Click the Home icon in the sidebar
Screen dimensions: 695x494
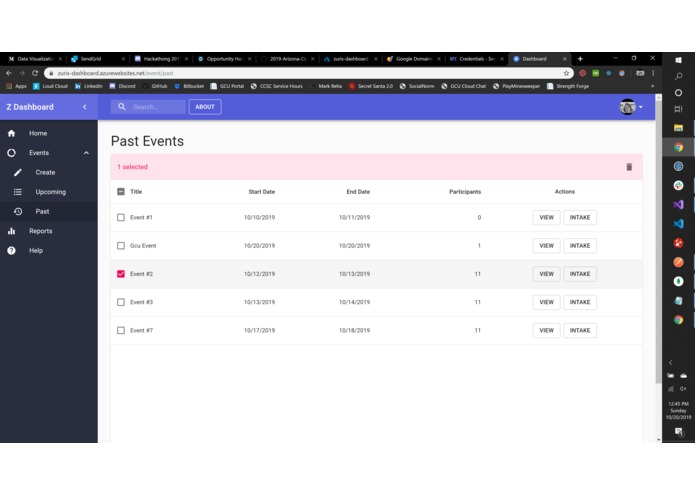[12, 133]
